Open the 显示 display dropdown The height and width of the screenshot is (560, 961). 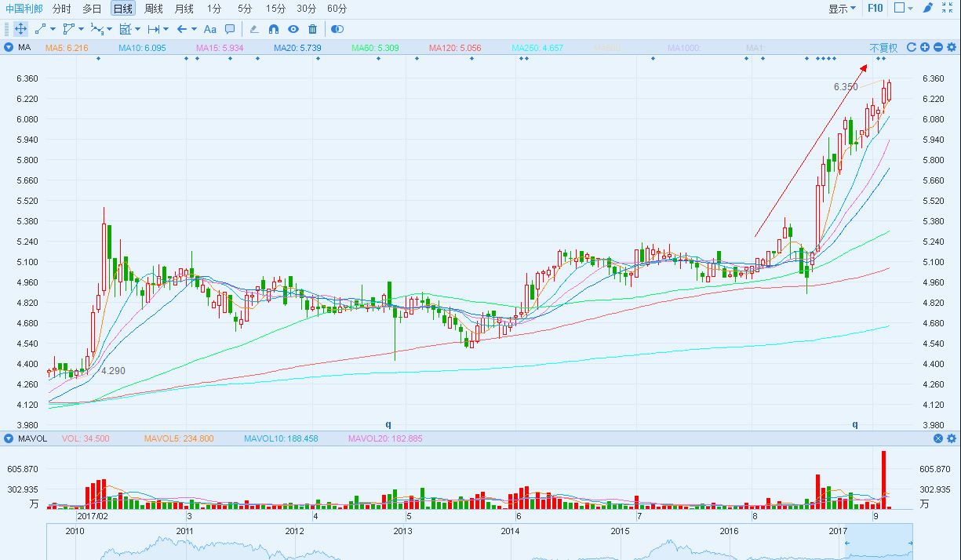[x=843, y=9]
